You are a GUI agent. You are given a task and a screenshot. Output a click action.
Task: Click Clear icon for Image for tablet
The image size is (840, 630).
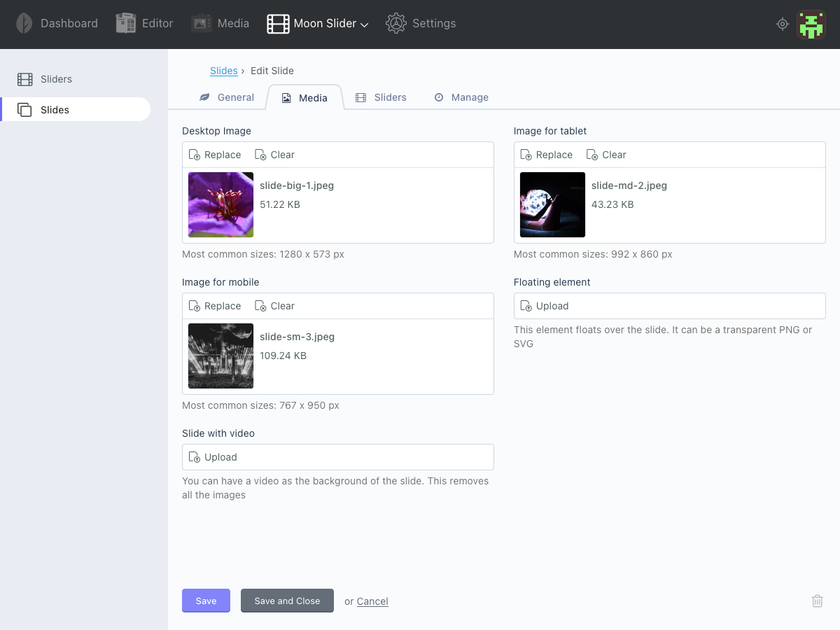point(592,155)
